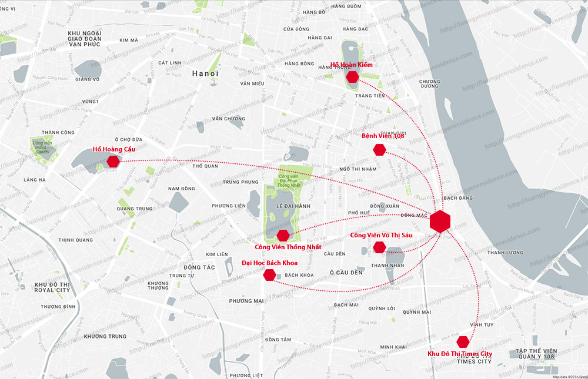Image resolution: width=588 pixels, height=379 pixels.
Task: Click the 'BẠCH ĐẰNG' district label
Action: click(x=458, y=198)
